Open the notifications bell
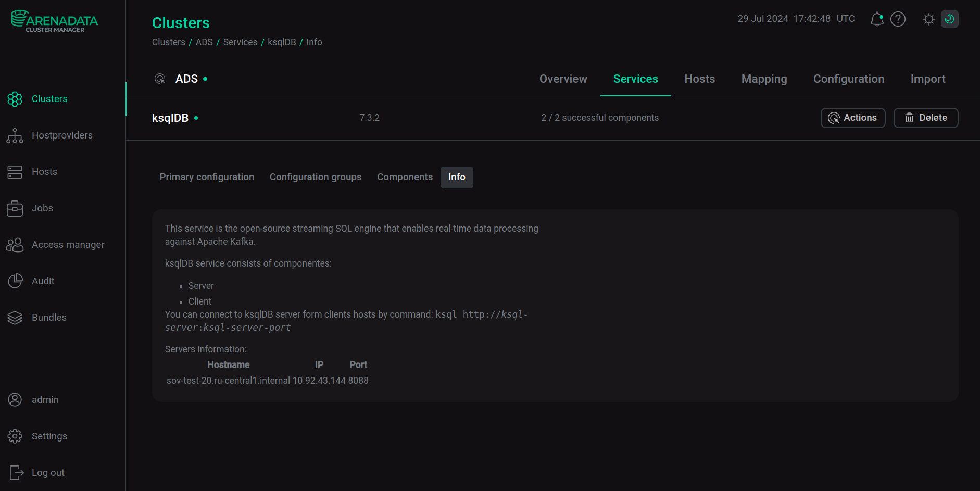 point(877,19)
